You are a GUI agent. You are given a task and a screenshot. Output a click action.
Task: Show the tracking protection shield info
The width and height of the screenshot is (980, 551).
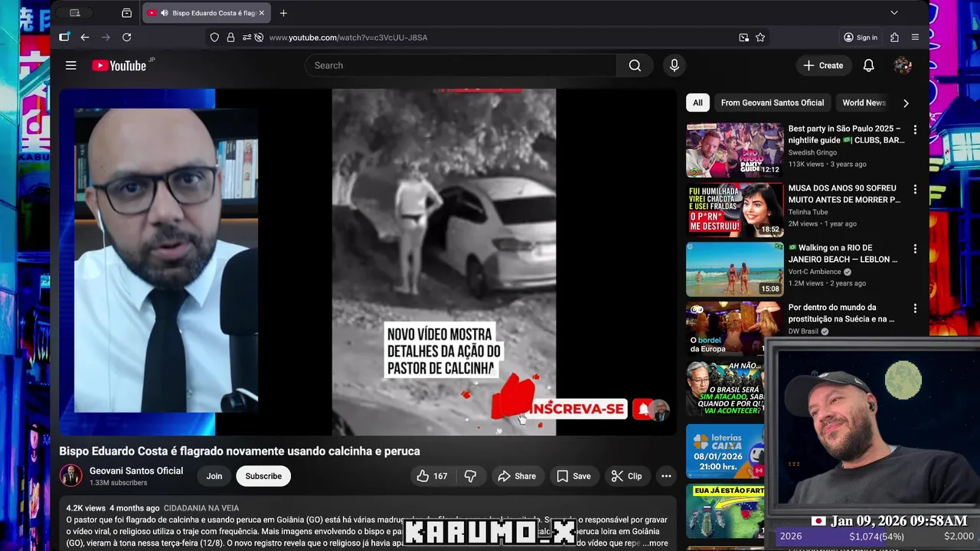pyautogui.click(x=214, y=37)
